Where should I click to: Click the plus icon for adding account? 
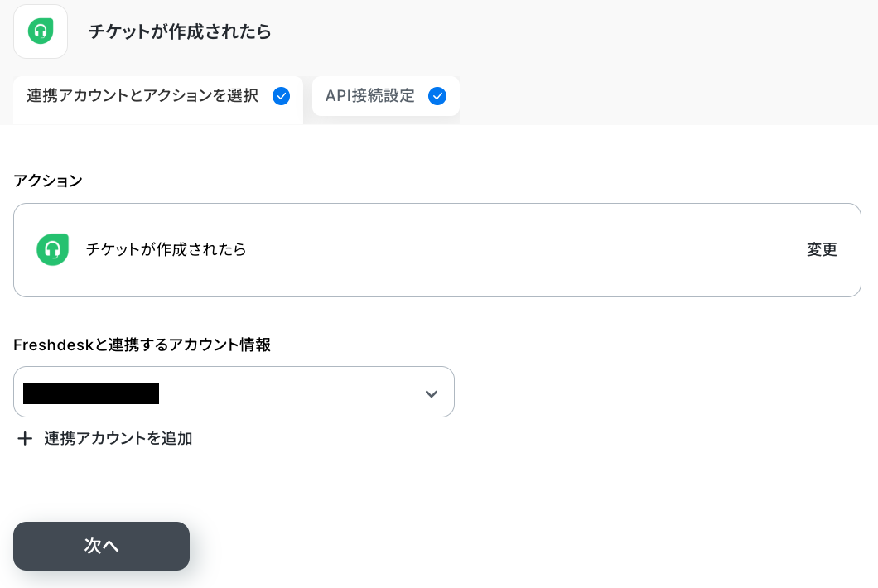click(x=25, y=438)
